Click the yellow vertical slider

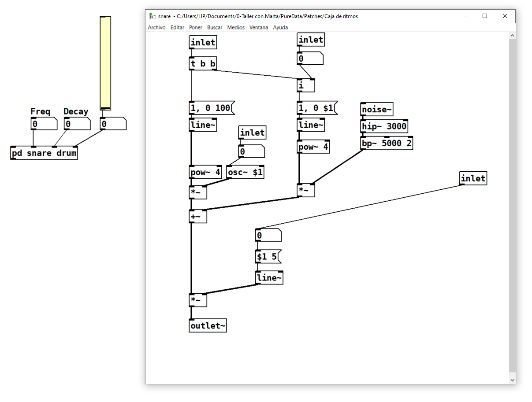105,63
